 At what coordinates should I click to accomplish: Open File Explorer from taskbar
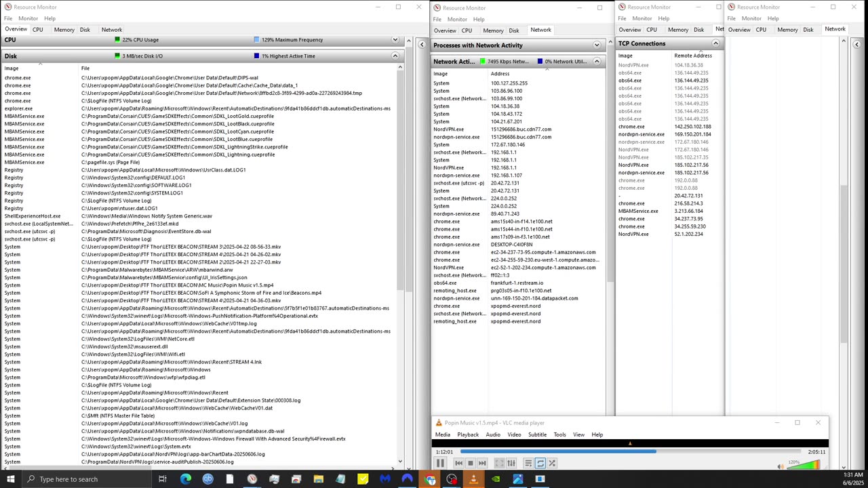pos(318,479)
